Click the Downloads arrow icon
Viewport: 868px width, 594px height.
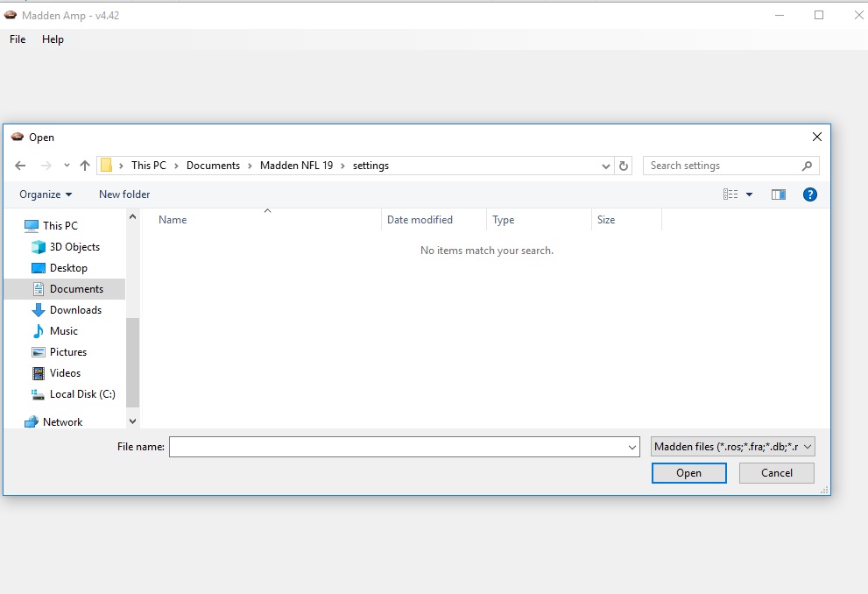pyautogui.click(x=39, y=310)
